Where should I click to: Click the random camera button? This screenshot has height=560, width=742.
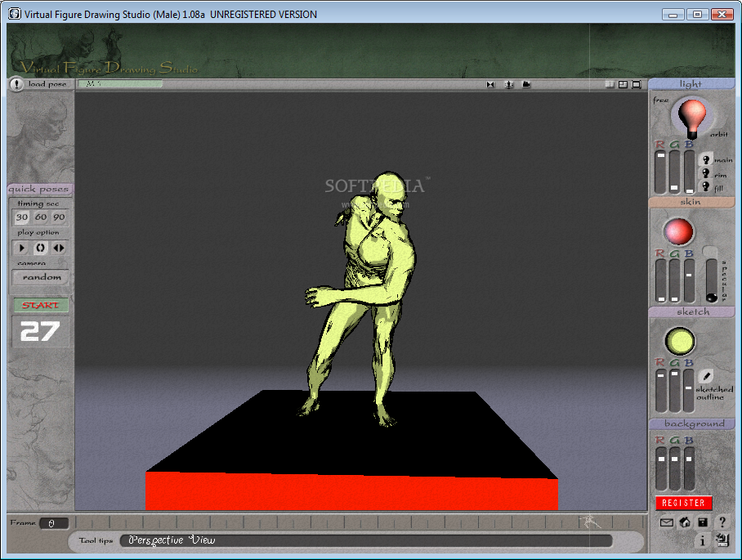click(x=41, y=277)
